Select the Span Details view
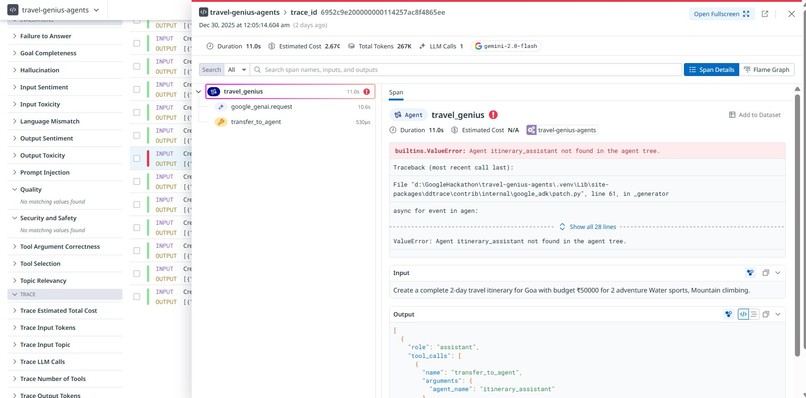This screenshot has width=806, height=398. coord(711,69)
